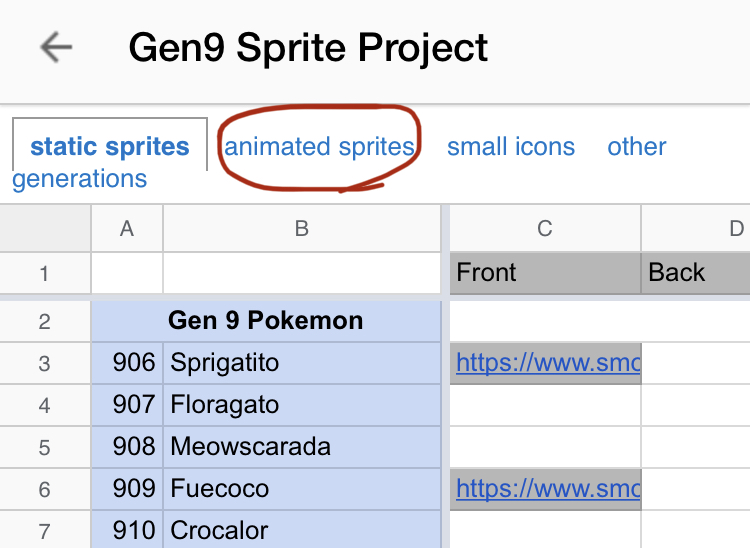
Task: Open the animated sprites tab
Action: point(319,147)
